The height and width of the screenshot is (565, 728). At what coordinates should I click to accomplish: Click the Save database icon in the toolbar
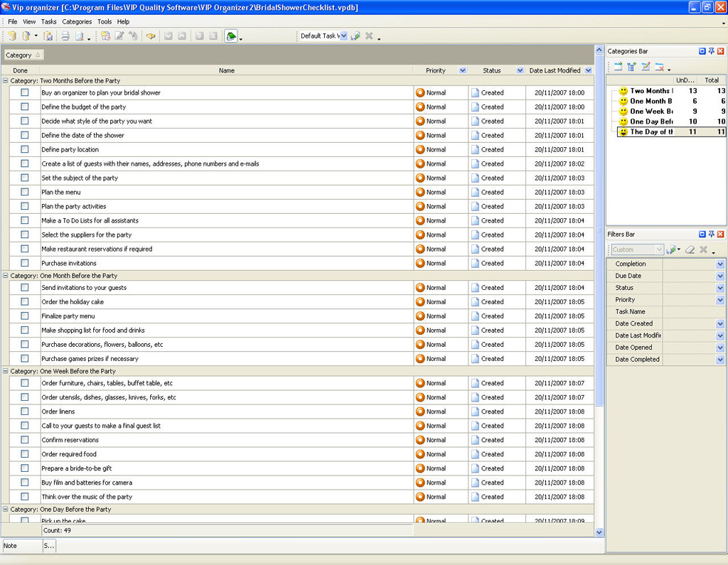coord(48,36)
